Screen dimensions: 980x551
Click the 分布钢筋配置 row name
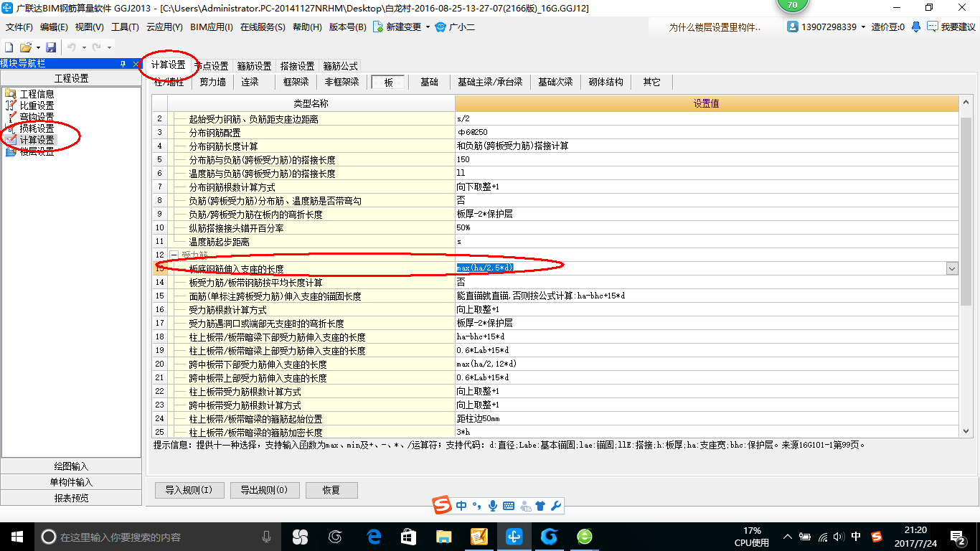click(x=215, y=133)
